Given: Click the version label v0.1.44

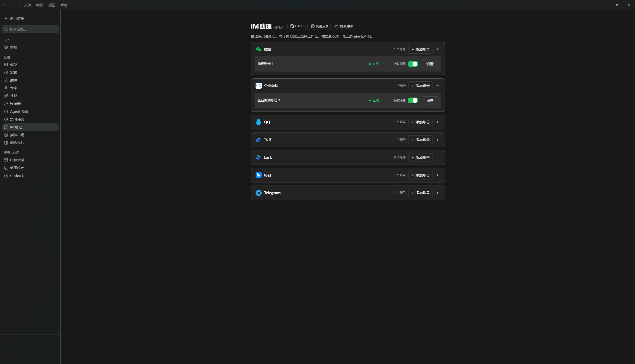Looking at the screenshot, I should 279,27.
